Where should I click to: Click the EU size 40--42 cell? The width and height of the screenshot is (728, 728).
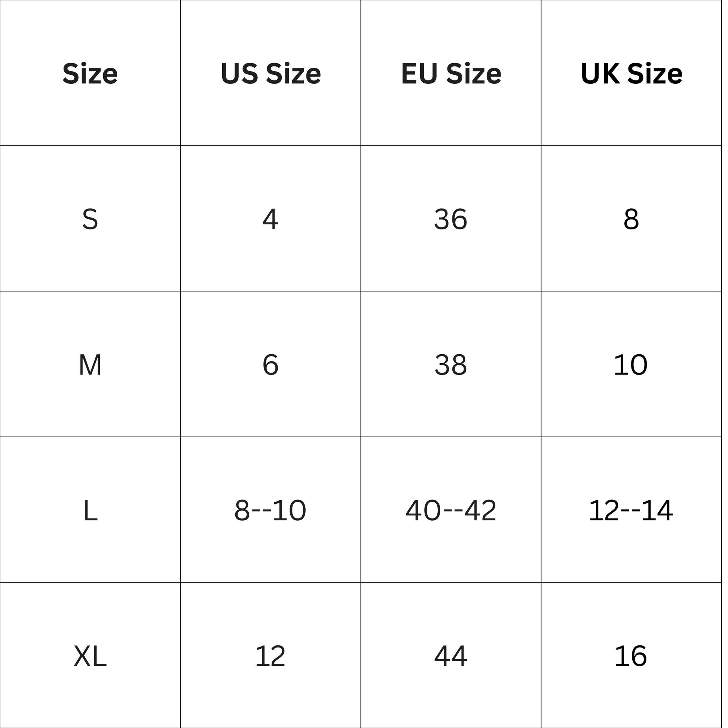tap(451, 511)
